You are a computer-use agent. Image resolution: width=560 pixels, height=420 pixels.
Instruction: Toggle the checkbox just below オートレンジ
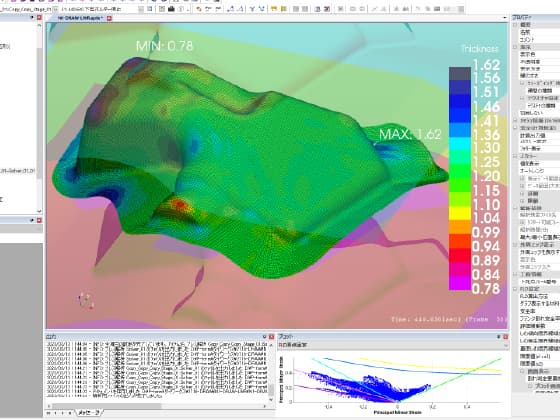pyautogui.click(x=522, y=178)
